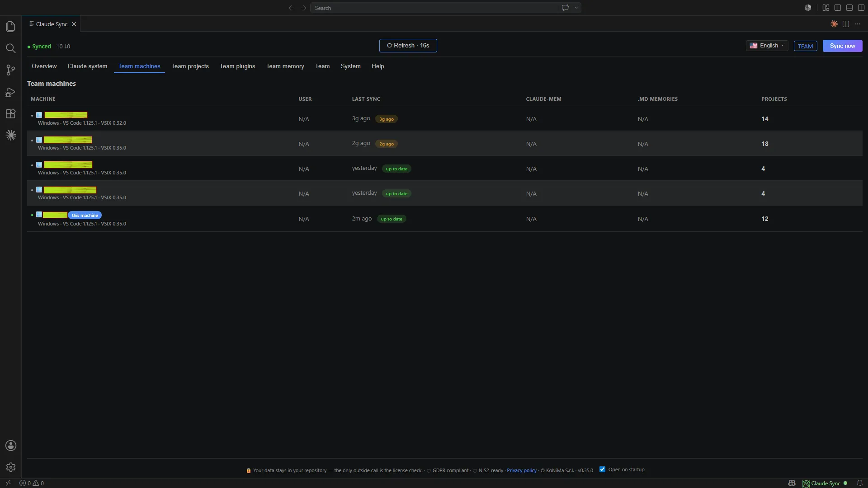Switch to the Team projects tab

(x=190, y=66)
